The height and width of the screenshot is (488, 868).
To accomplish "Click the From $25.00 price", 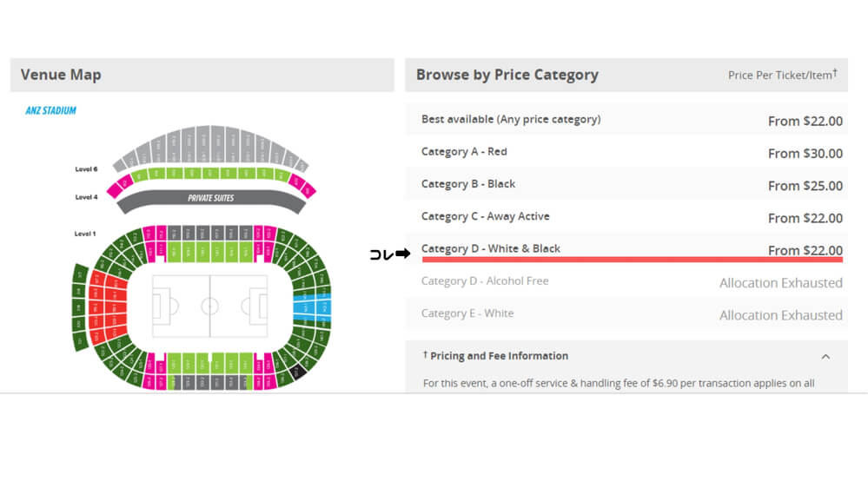I will tap(805, 186).
